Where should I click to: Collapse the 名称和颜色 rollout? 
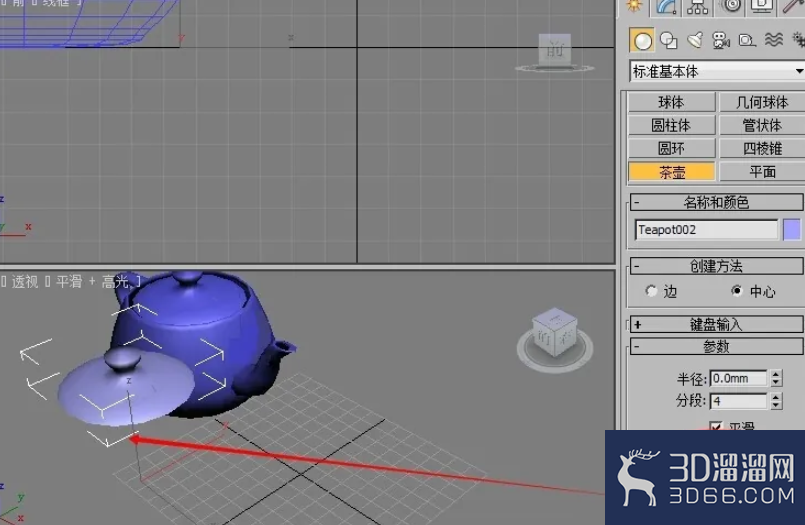point(716,202)
